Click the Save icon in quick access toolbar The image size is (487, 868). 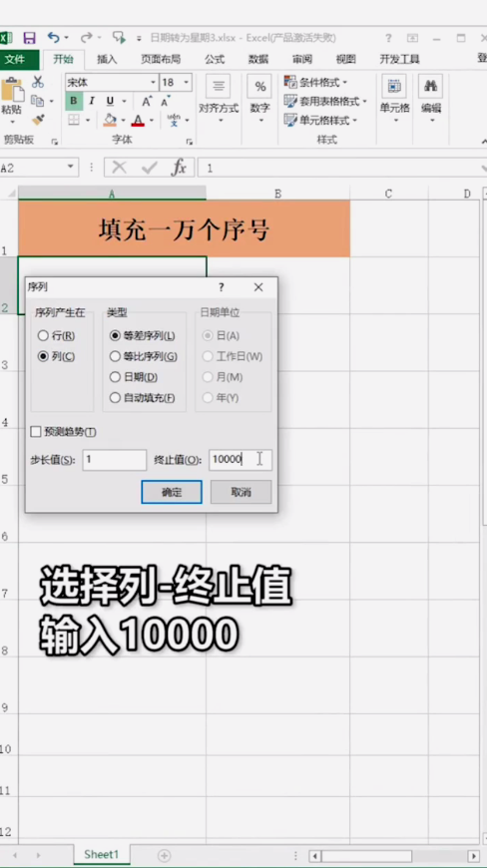(x=29, y=38)
